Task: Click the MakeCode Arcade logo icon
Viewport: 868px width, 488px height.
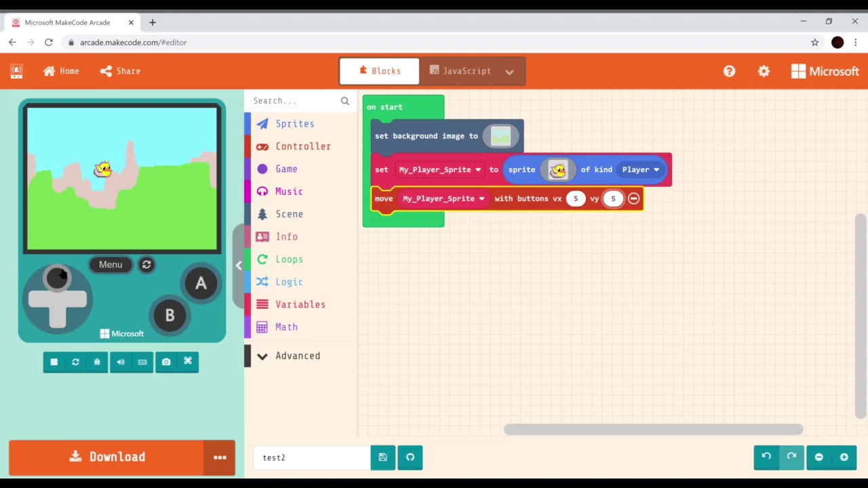Action: click(16, 71)
